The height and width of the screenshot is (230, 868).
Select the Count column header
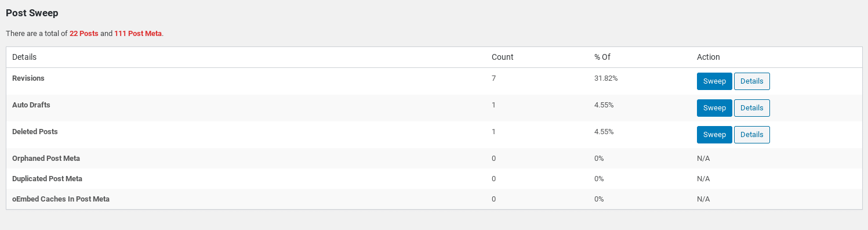click(x=502, y=57)
